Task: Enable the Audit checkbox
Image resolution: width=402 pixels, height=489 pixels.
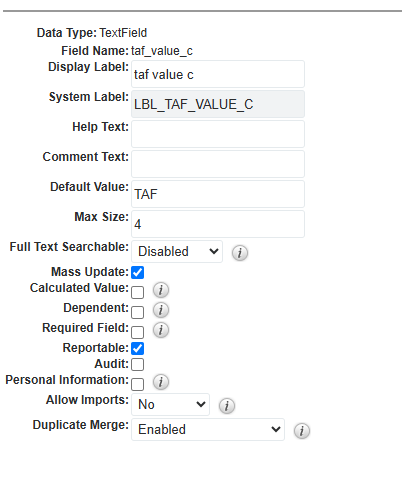Action: [x=138, y=364]
